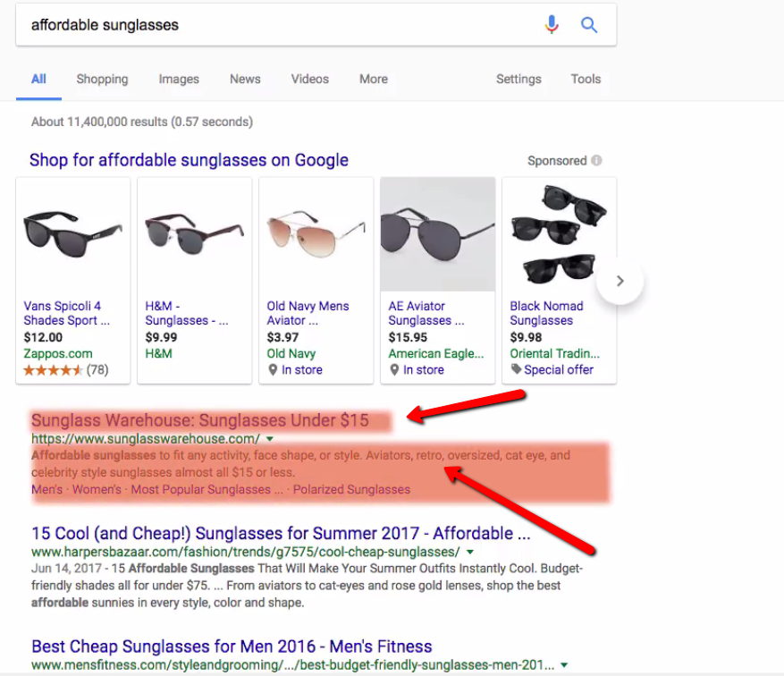
Task: Switch to the Videos tab
Action: coord(310,79)
